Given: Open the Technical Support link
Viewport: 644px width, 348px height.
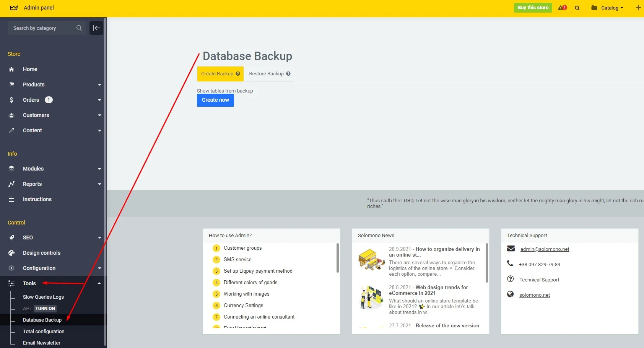Looking at the screenshot, I should [x=539, y=280].
